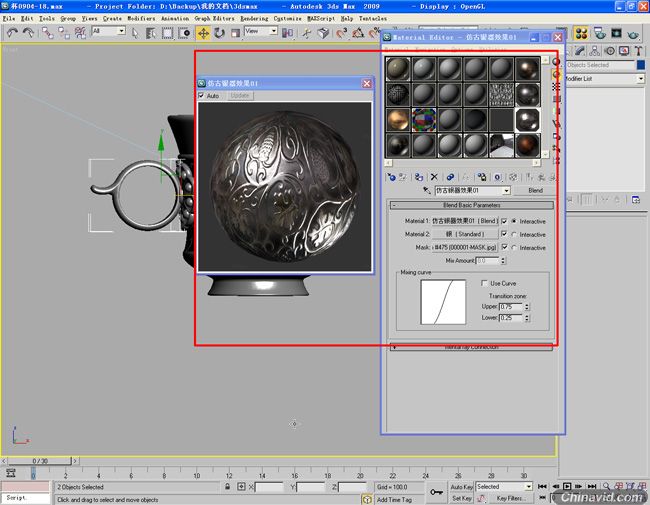Activate the Select and Rotate tool
This screenshot has width=650, height=505.
pos(219,33)
